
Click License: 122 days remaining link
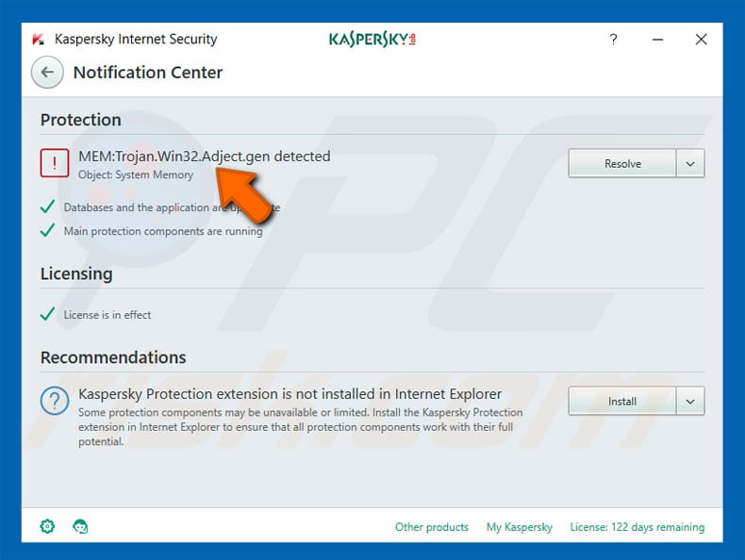[x=637, y=527]
